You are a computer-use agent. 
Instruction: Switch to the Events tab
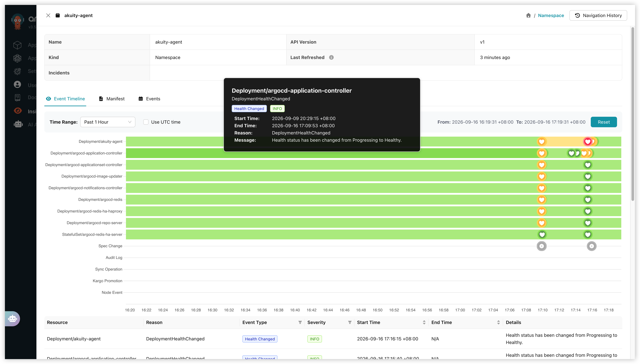(x=149, y=99)
